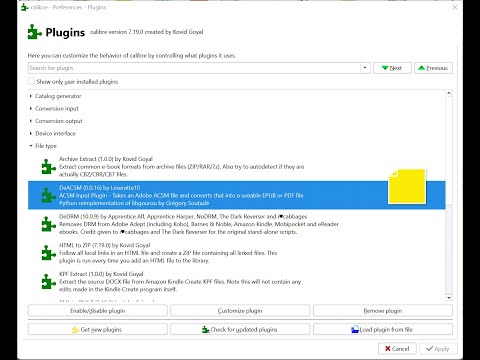Expand the Device interface category
The image size is (480, 360).
coord(31,133)
